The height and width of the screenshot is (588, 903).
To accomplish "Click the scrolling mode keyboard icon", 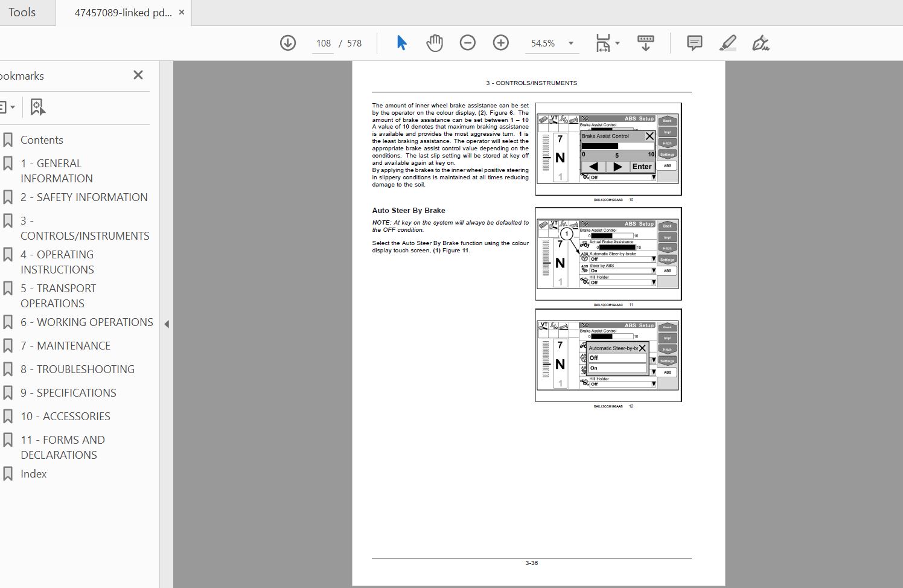I will pyautogui.click(x=646, y=43).
